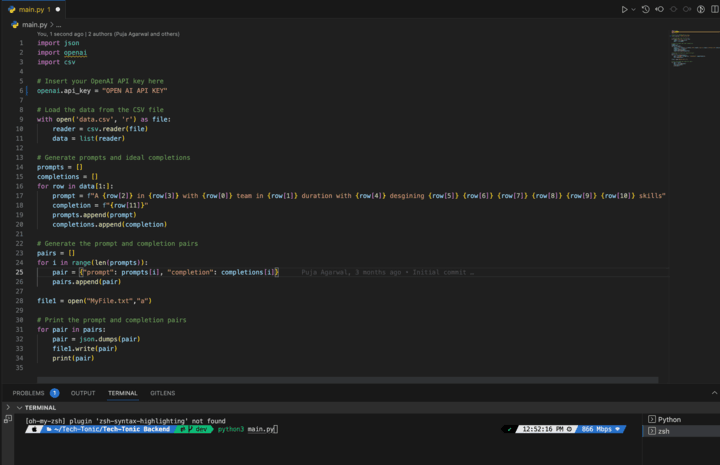The image size is (720, 465).
Task: Expand the breadcrumb ellipsis symbol list
Action: [x=58, y=24]
